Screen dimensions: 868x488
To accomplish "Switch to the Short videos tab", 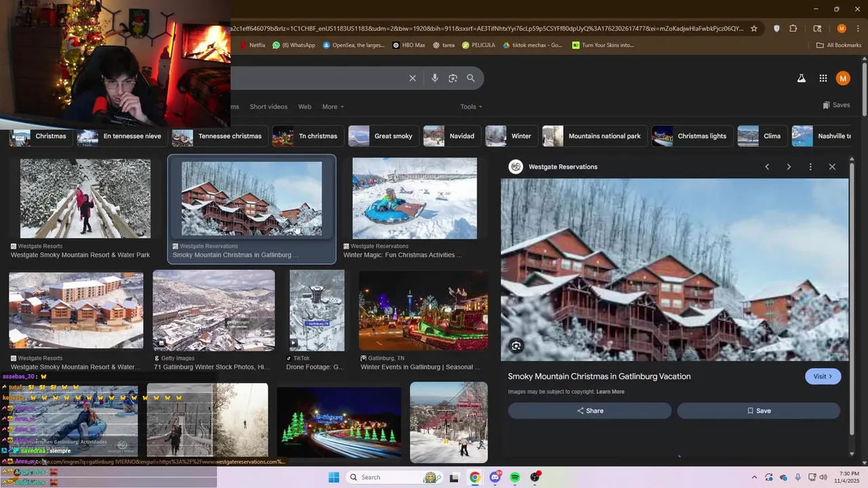I will (269, 107).
